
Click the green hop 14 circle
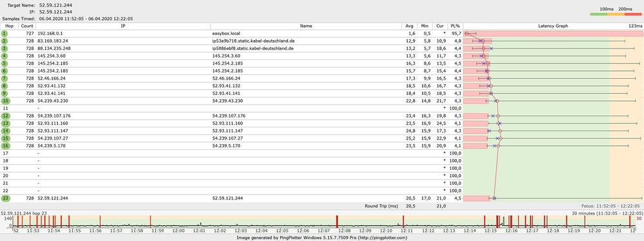[5, 131]
